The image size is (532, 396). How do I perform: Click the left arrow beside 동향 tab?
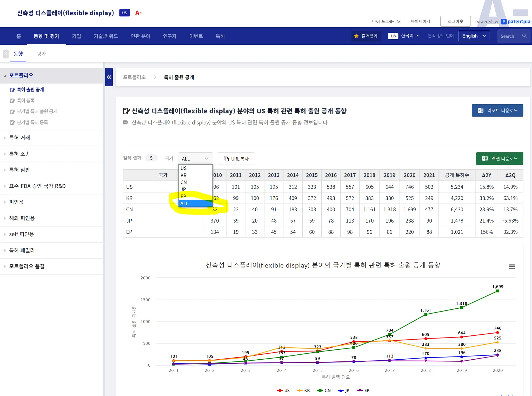[6, 54]
